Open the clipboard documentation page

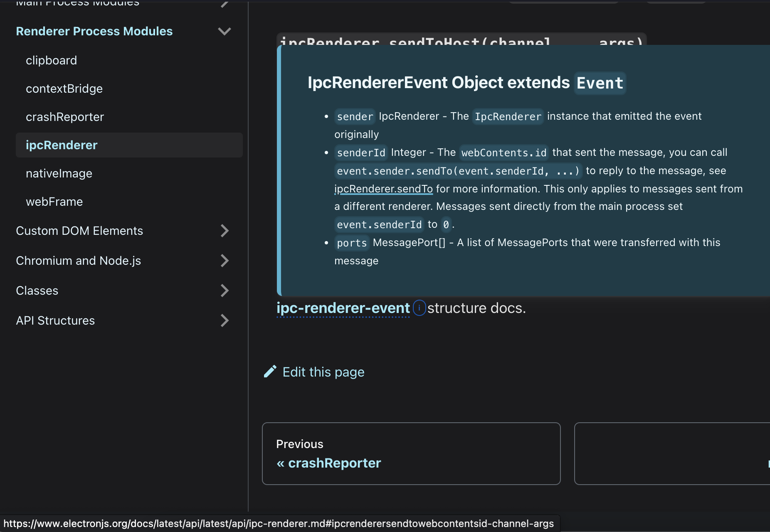(x=51, y=60)
